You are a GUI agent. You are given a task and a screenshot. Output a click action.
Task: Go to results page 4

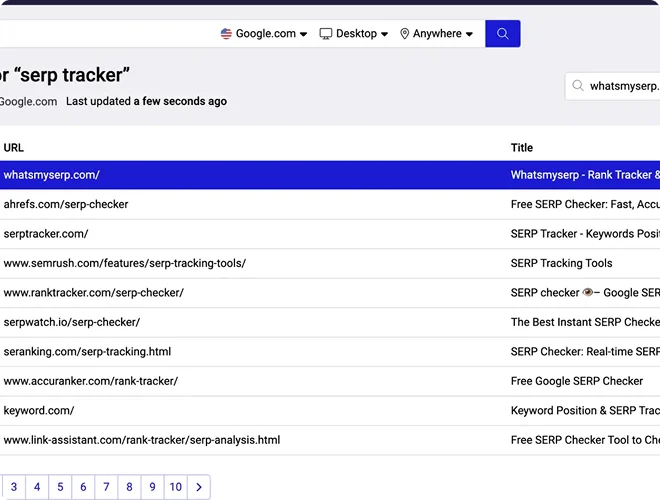pos(37,487)
